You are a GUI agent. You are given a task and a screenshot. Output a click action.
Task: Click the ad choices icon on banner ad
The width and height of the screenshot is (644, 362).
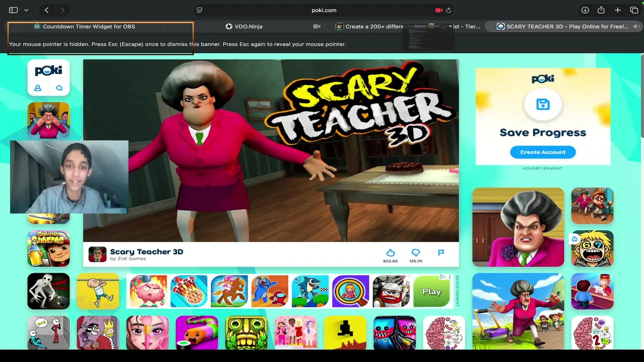click(443, 277)
